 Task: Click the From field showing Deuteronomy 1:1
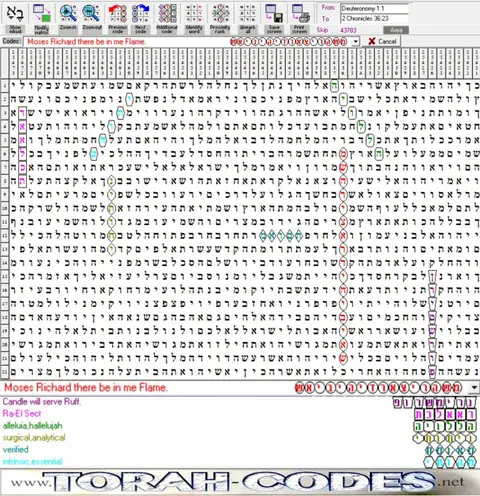[374, 8]
